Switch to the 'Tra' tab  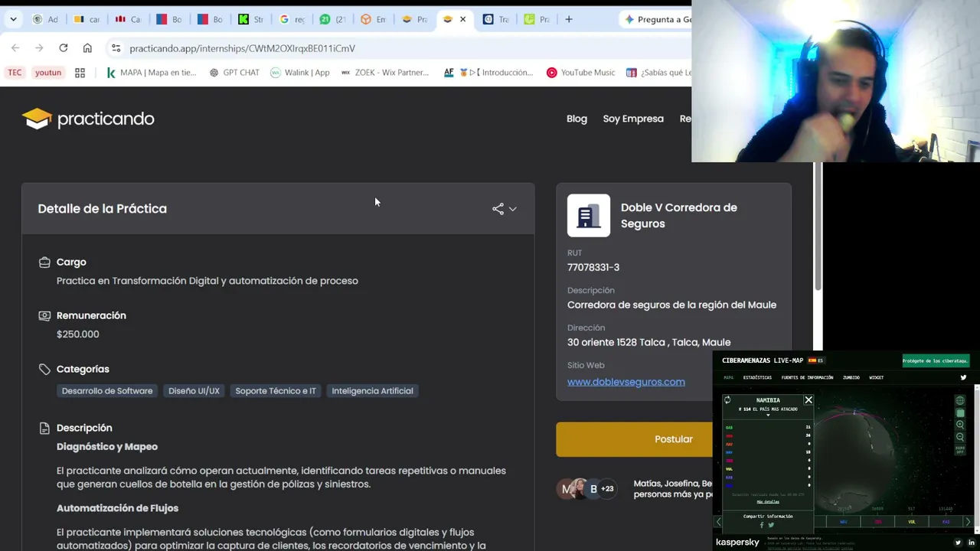point(495,19)
